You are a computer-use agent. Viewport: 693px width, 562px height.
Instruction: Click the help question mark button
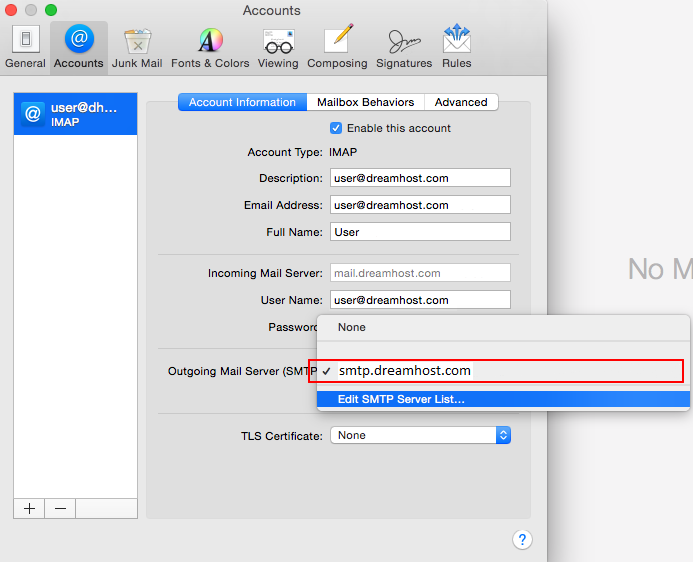click(x=522, y=539)
